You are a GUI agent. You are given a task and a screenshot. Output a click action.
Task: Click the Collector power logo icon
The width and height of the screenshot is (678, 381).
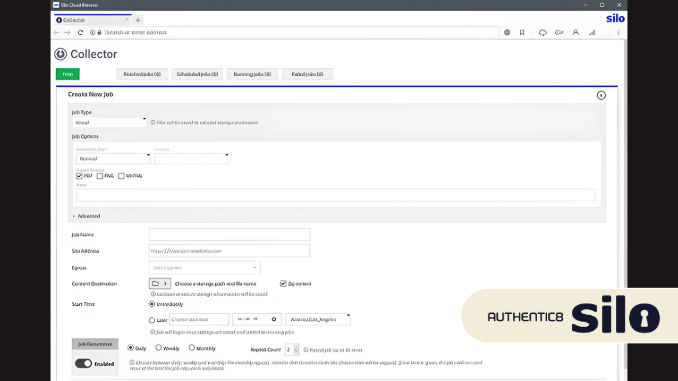pyautogui.click(x=60, y=54)
